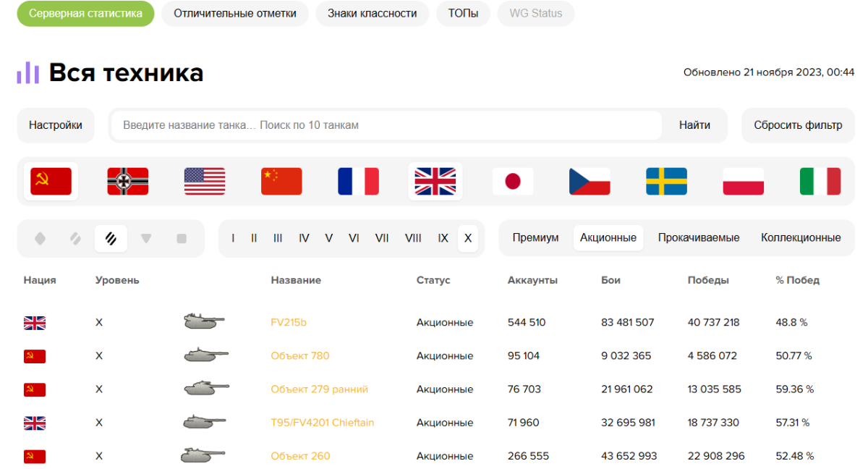Sort the table by % Побед column
Image resolution: width=868 pixels, height=469 pixels.
[x=797, y=280]
